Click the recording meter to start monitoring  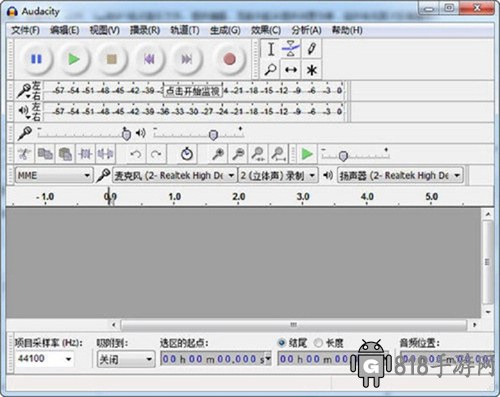pos(192,91)
